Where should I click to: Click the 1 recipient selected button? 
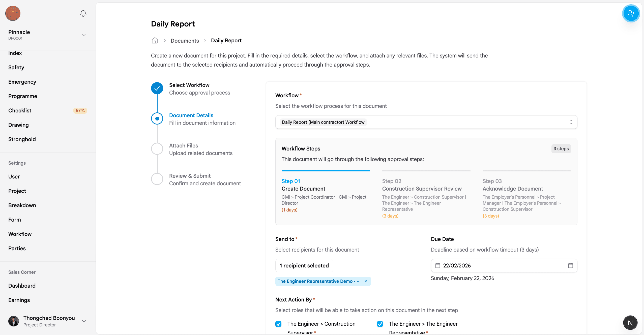304,266
